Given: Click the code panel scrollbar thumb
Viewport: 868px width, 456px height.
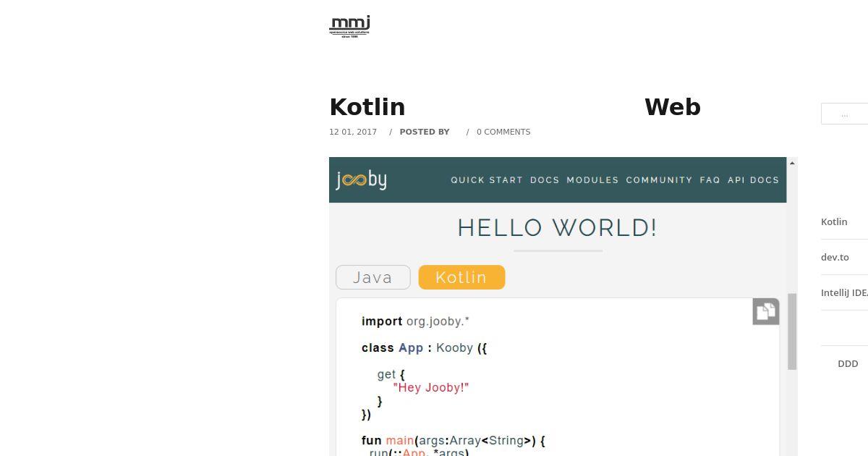Looking at the screenshot, I should tap(792, 332).
